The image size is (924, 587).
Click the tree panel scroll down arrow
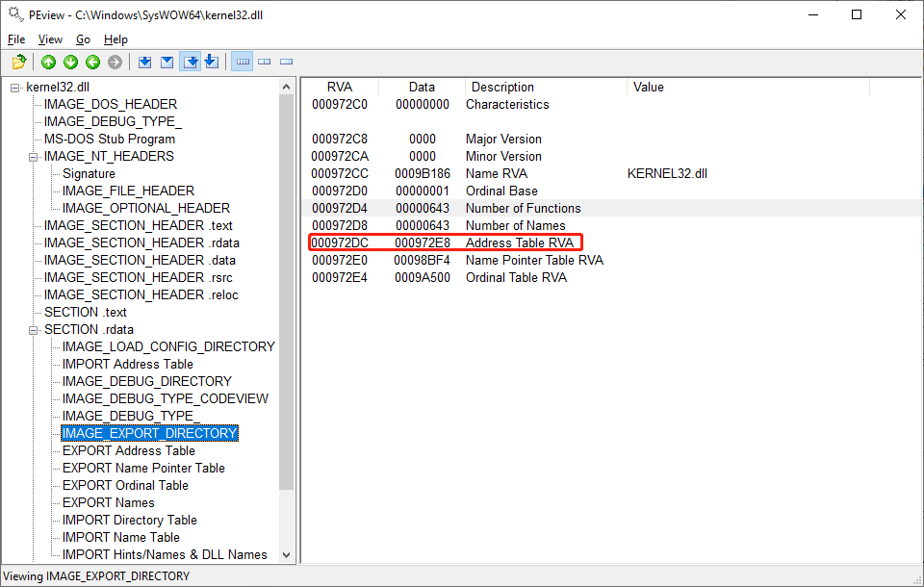[287, 554]
